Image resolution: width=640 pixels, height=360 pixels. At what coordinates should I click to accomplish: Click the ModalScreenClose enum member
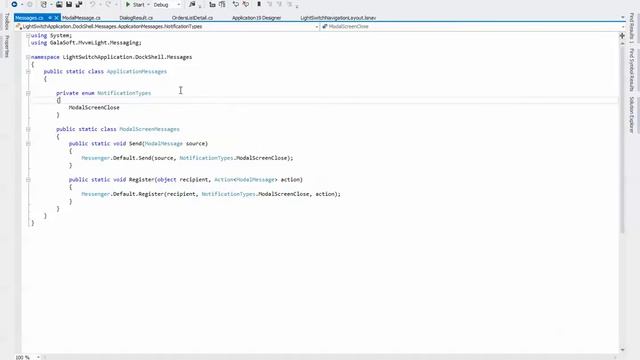[94, 108]
